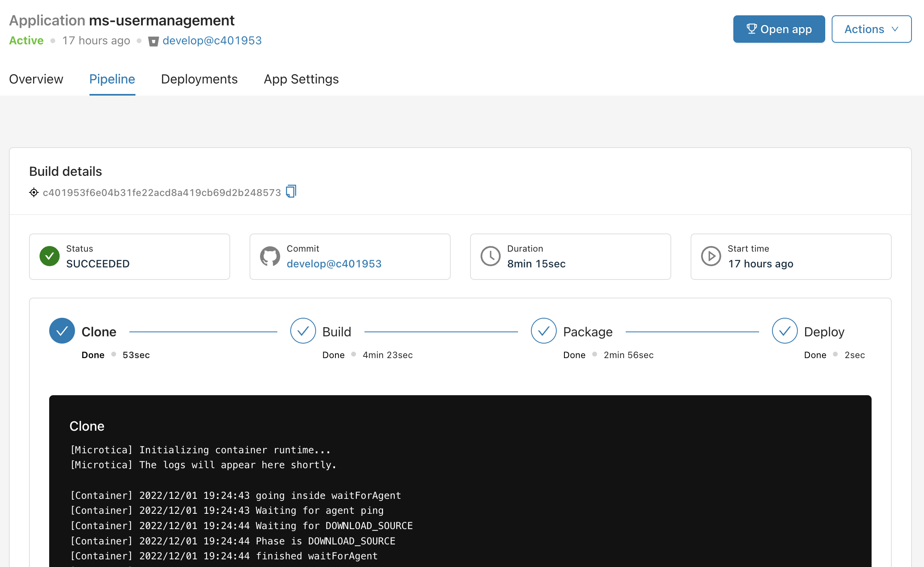Screen dimensions: 924x567
Task: Select the Package stage check circle
Action: point(544,331)
